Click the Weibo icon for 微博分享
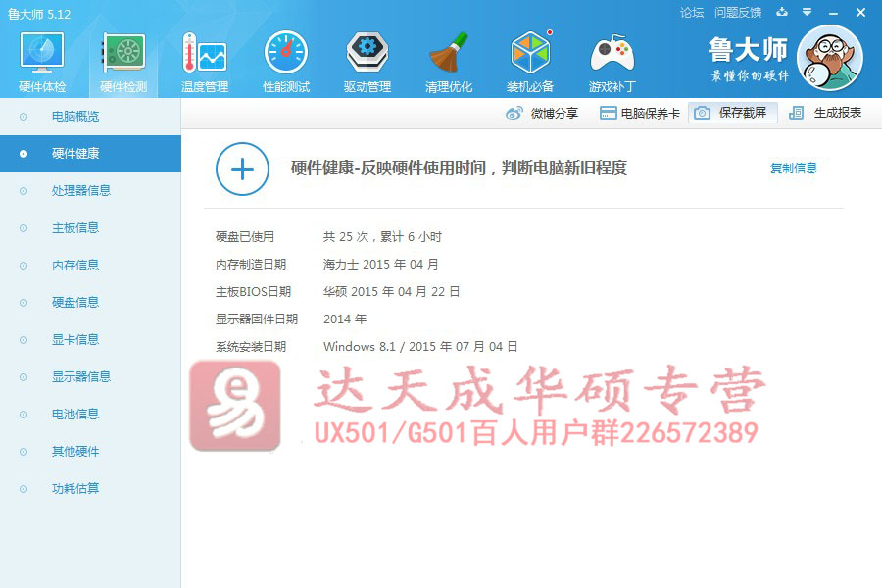Viewport: 882px width, 588px height. coord(514,113)
